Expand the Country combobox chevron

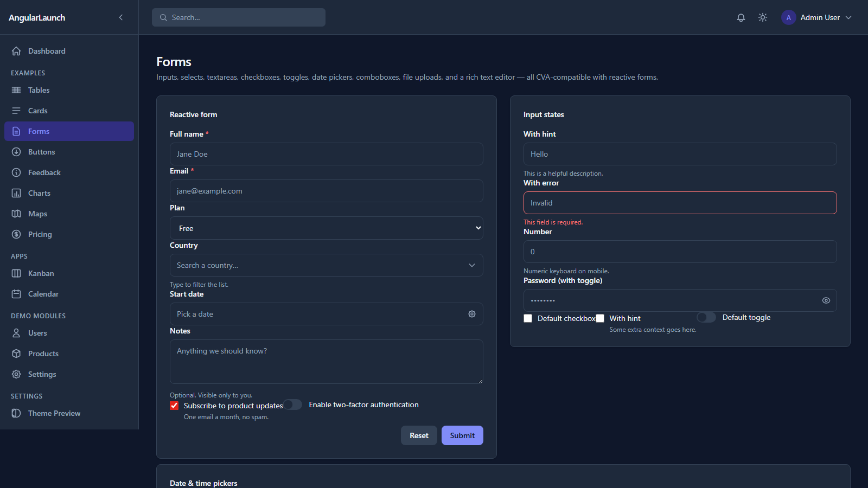tap(472, 265)
